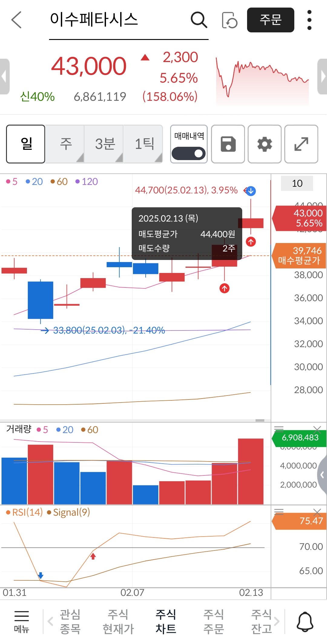Tap the chart horizontal scrollbar handle
This screenshot has width=327, height=644.
click(x=260, y=420)
